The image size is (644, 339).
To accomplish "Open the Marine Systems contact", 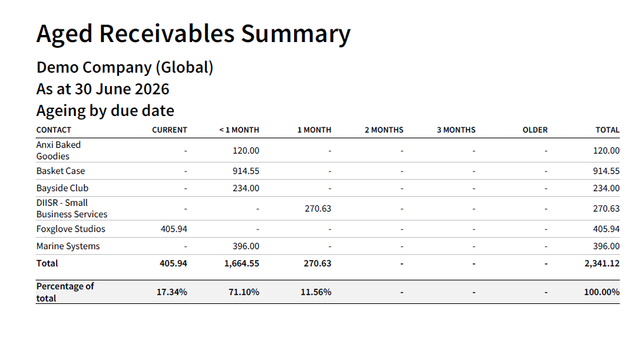I will 67,246.
